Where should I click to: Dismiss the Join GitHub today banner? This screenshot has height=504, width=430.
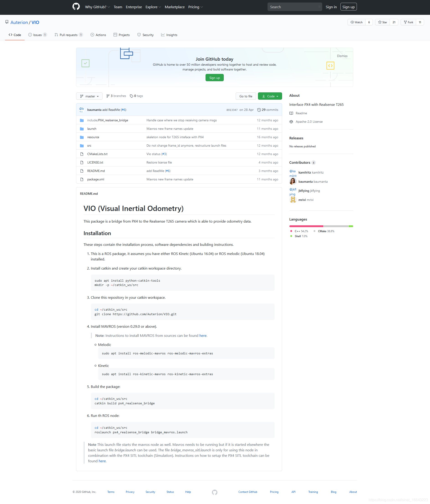point(342,56)
